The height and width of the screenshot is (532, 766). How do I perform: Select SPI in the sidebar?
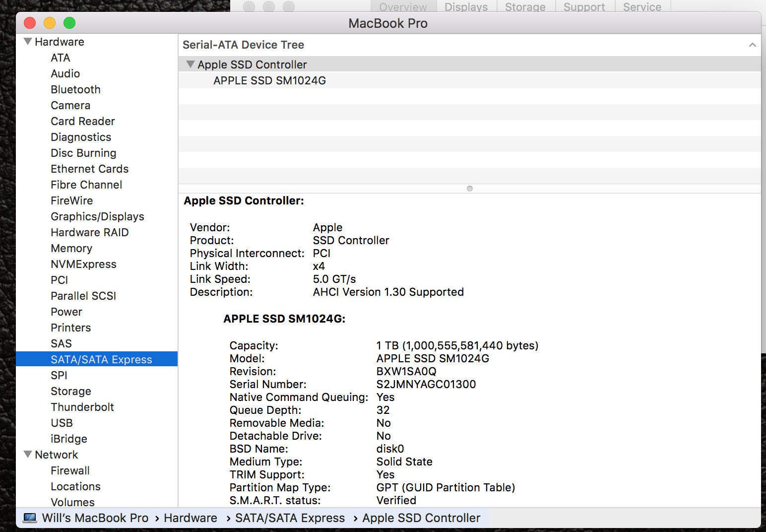(59, 375)
